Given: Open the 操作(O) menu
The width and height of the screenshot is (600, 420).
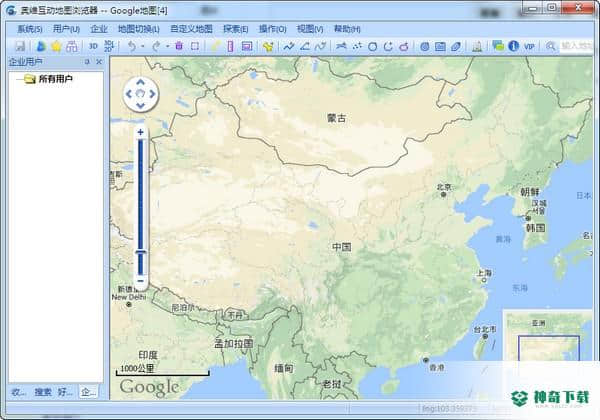Looking at the screenshot, I should click(x=272, y=29).
